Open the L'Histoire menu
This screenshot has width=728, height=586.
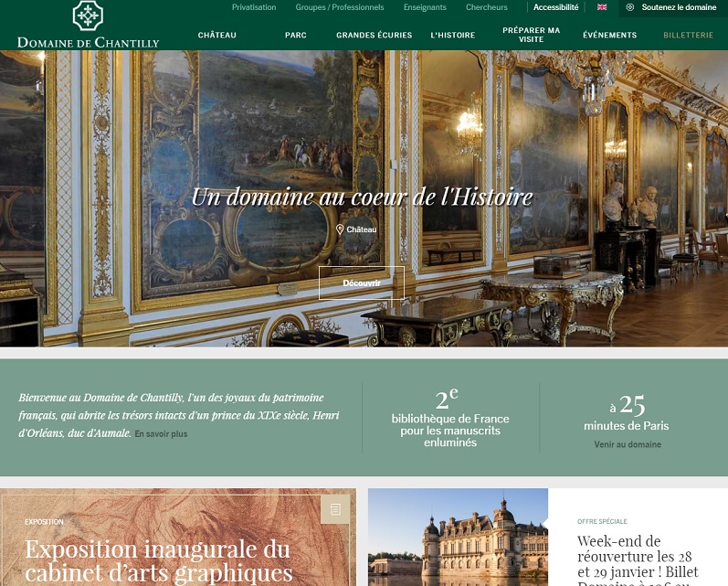coord(453,35)
